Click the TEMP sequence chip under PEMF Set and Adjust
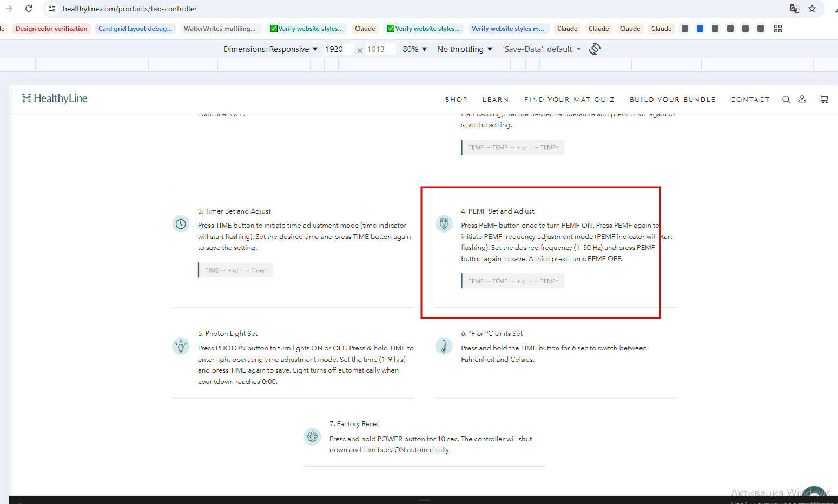 click(513, 281)
